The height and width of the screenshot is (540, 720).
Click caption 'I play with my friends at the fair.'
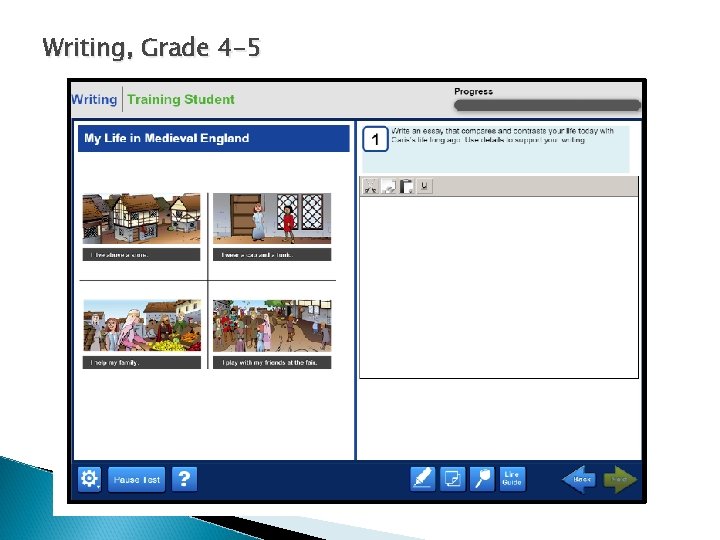272,362
